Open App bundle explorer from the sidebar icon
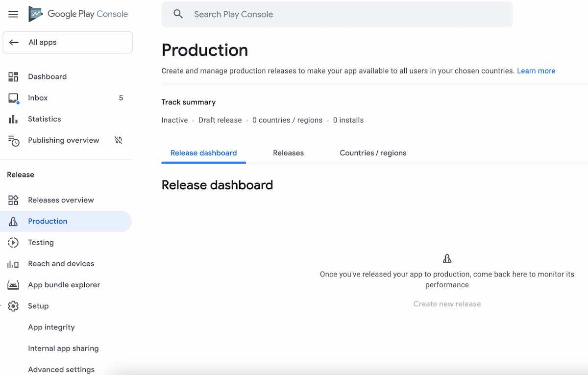588x375 pixels. click(x=13, y=284)
